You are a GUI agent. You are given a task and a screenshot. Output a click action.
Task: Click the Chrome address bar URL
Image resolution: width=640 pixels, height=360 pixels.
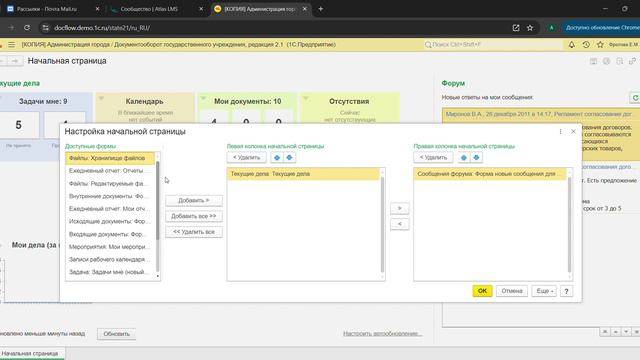click(x=102, y=28)
